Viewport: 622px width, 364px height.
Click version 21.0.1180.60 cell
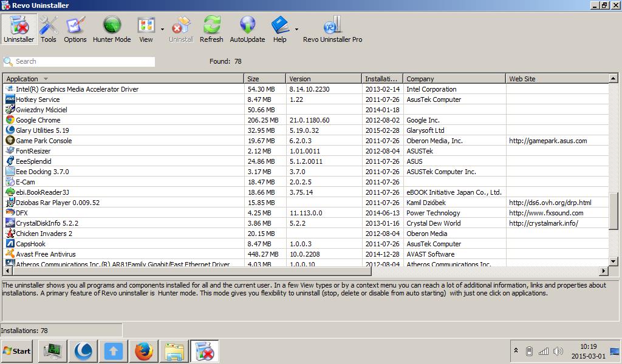click(x=309, y=120)
